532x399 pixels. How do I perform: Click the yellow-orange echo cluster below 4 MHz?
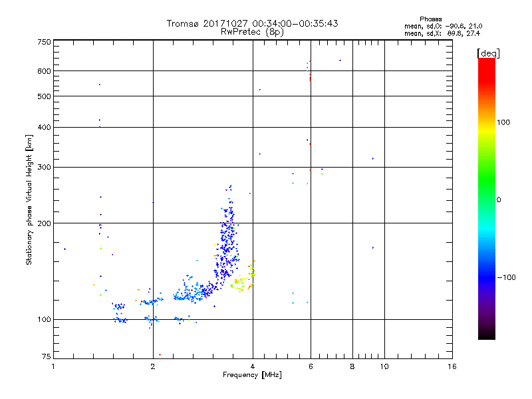pyautogui.click(x=243, y=277)
